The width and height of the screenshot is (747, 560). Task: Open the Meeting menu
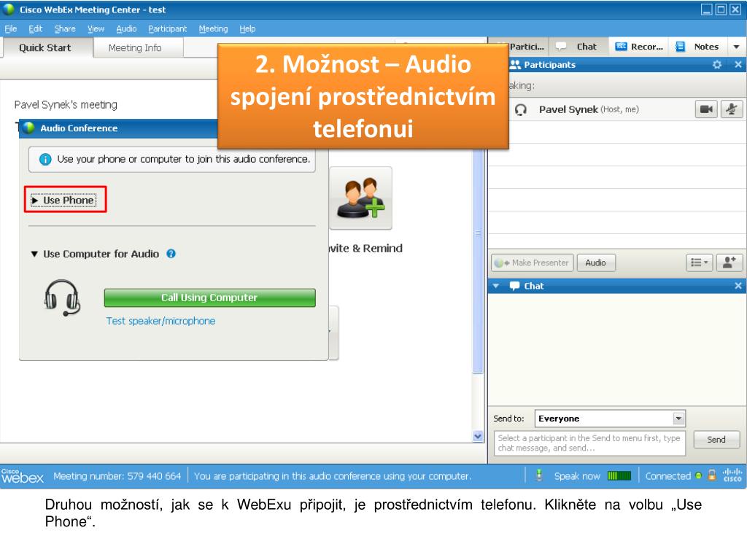point(213,29)
